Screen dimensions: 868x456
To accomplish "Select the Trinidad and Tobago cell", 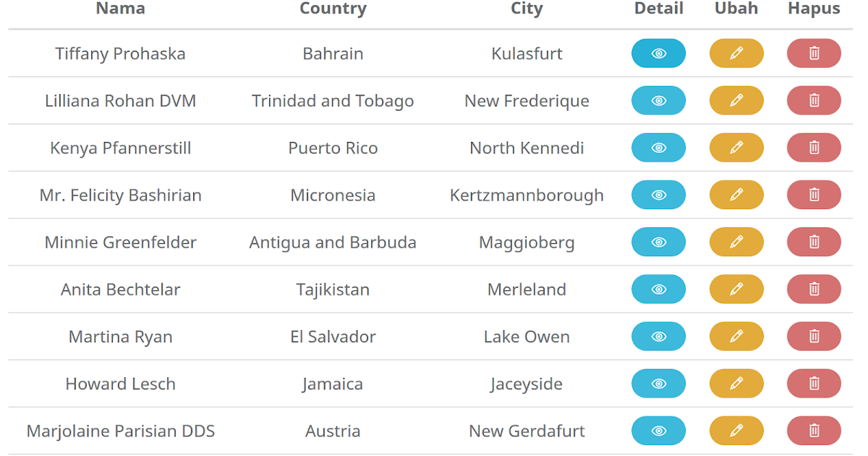I will coord(333,101).
